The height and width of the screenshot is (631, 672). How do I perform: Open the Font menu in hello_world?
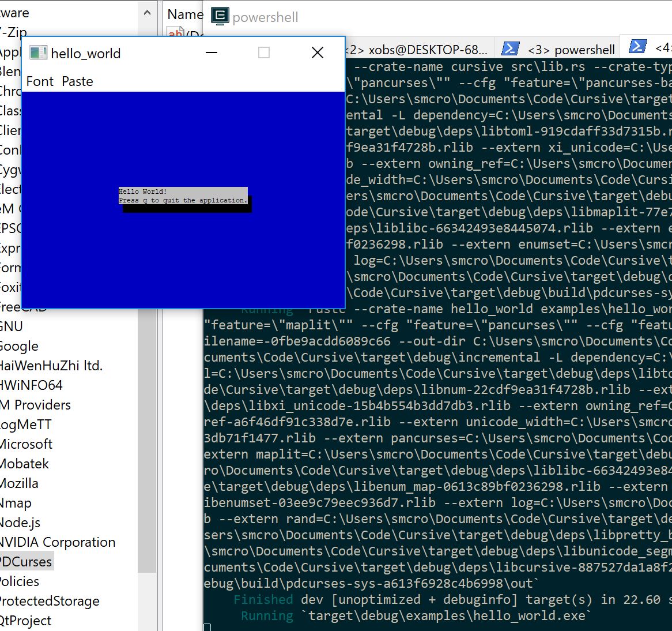(40, 81)
